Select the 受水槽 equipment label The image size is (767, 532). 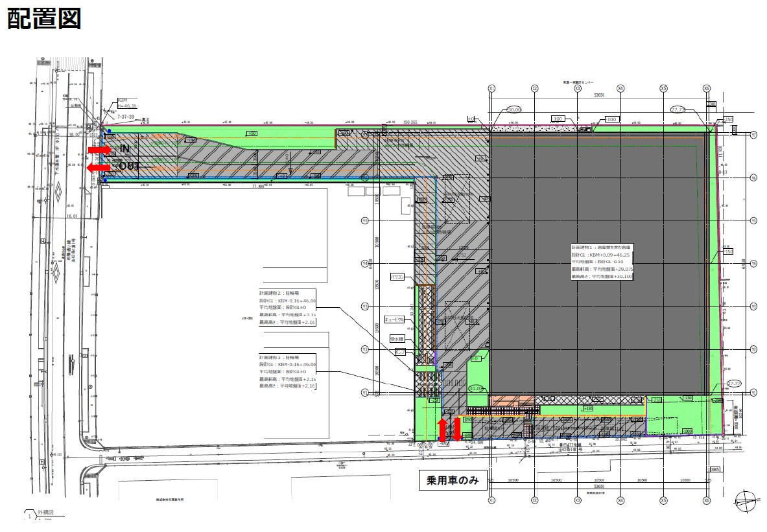point(397,338)
